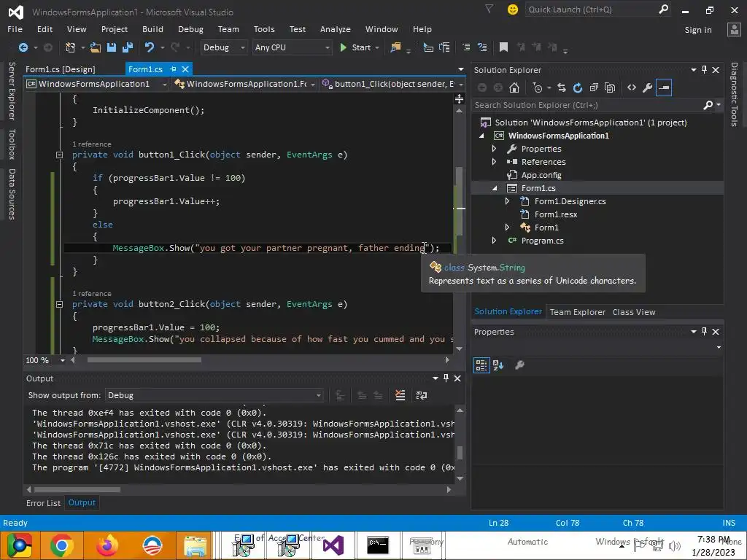Collapse the button2_Click method outline
Viewport: 747px width, 560px height.
tap(60, 304)
